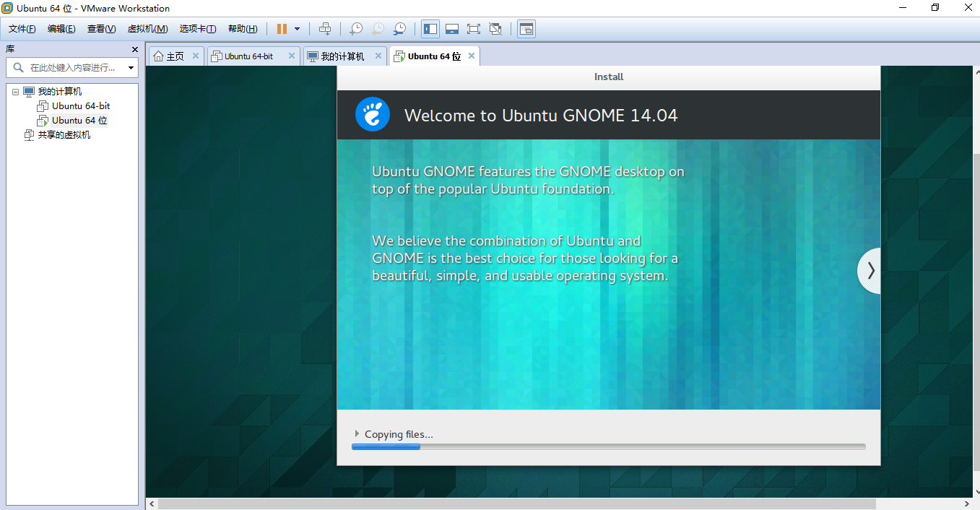Close the 库 library panel
980x510 pixels.
point(134,49)
